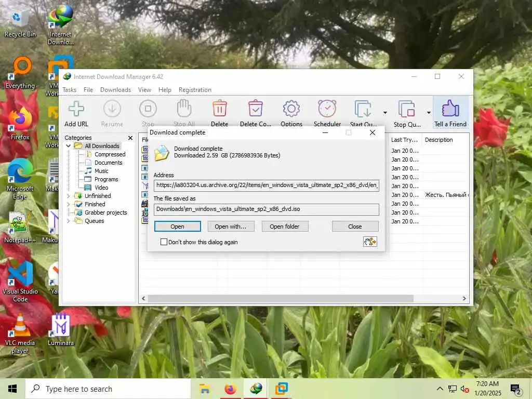Click the Open folder button
The image size is (532, 399).
click(x=285, y=227)
